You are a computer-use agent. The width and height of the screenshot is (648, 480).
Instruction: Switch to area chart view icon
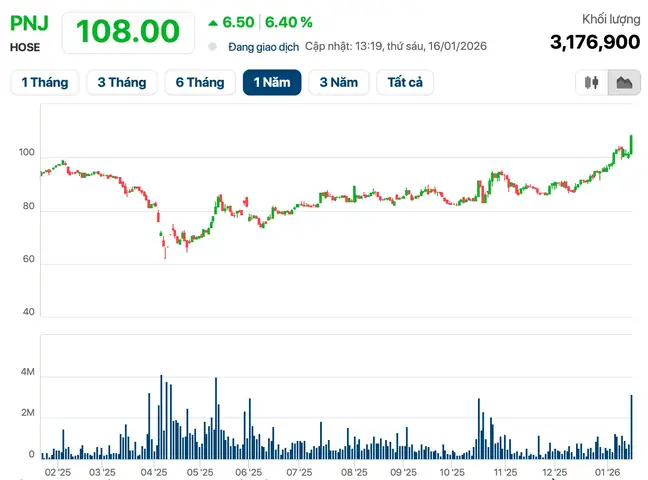click(x=624, y=82)
